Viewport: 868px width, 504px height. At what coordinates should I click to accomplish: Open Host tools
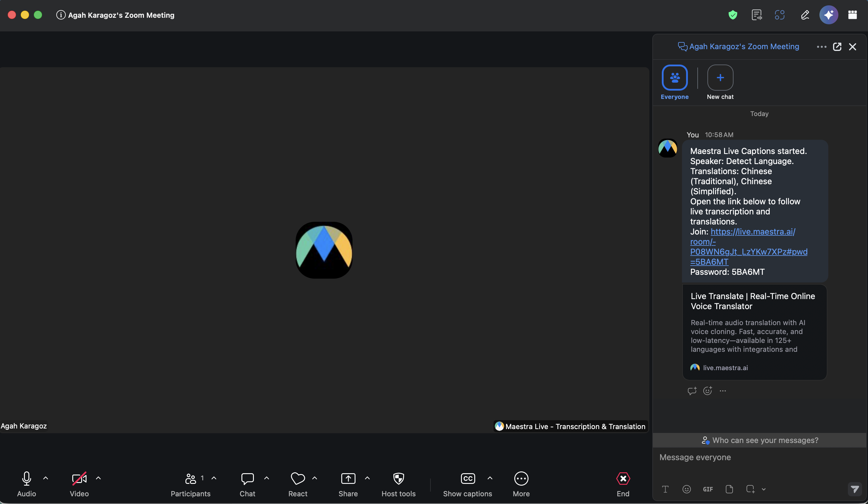[398, 484]
